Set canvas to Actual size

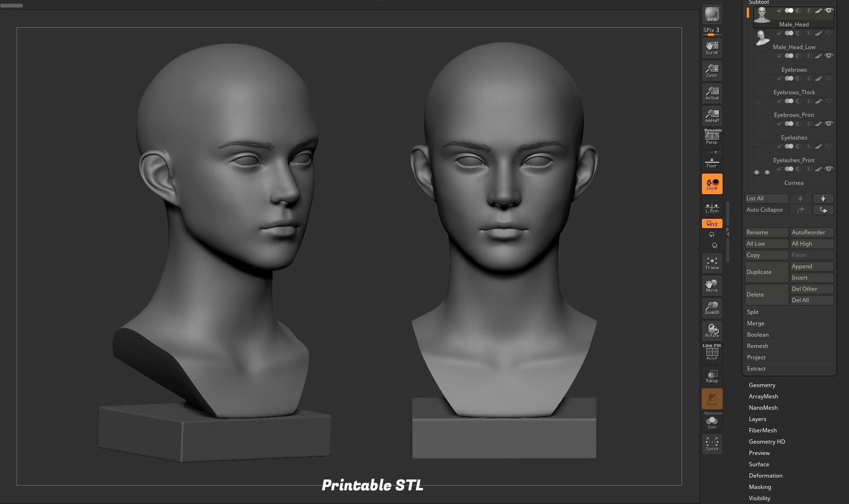point(712,93)
